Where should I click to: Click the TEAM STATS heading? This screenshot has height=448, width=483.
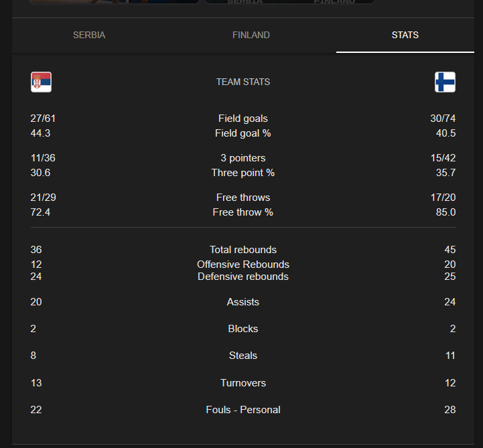pos(243,82)
